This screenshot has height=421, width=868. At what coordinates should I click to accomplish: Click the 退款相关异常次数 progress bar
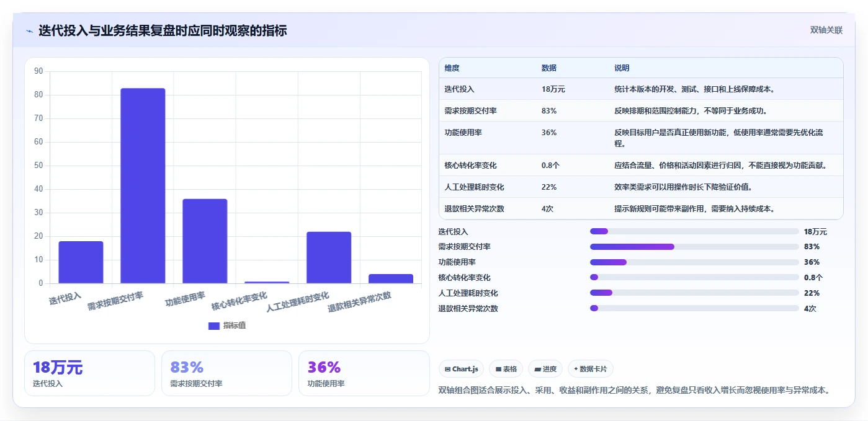click(694, 308)
